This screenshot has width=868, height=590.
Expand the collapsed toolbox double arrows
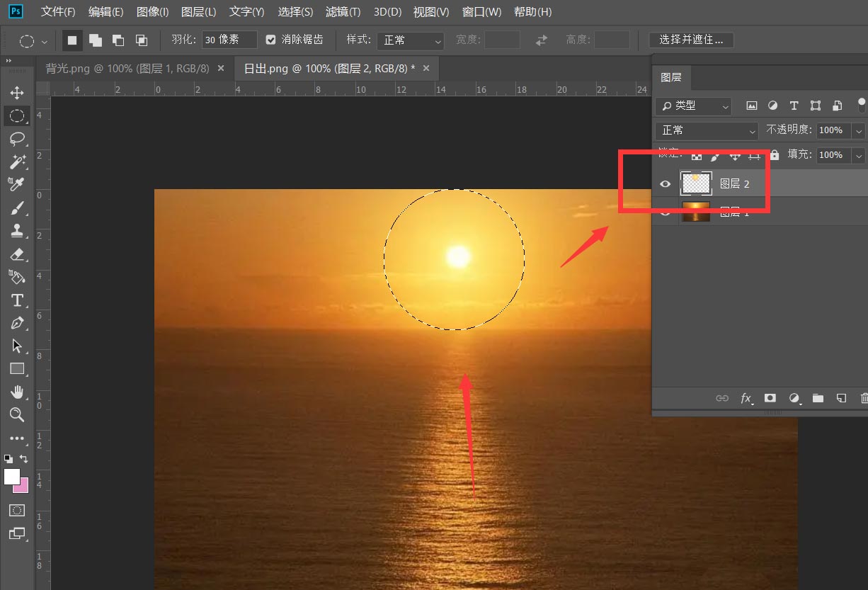pos(9,62)
